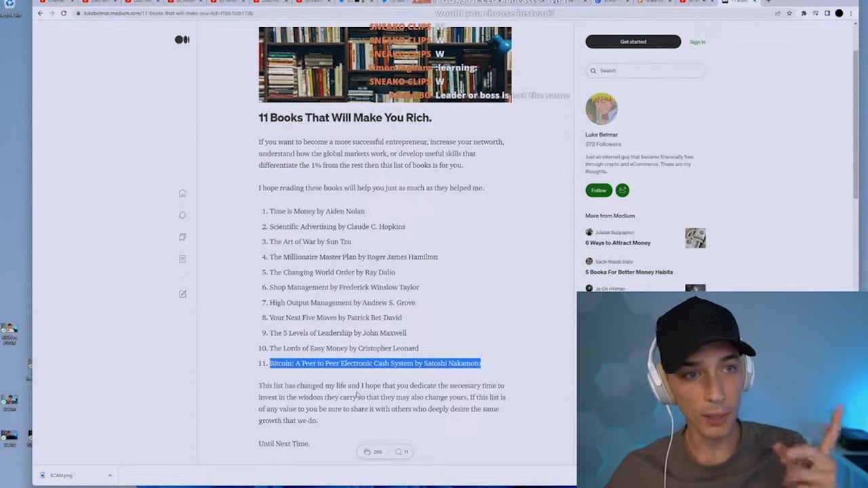
Task: Follow Luke Belmar with Follow button
Action: tap(599, 190)
